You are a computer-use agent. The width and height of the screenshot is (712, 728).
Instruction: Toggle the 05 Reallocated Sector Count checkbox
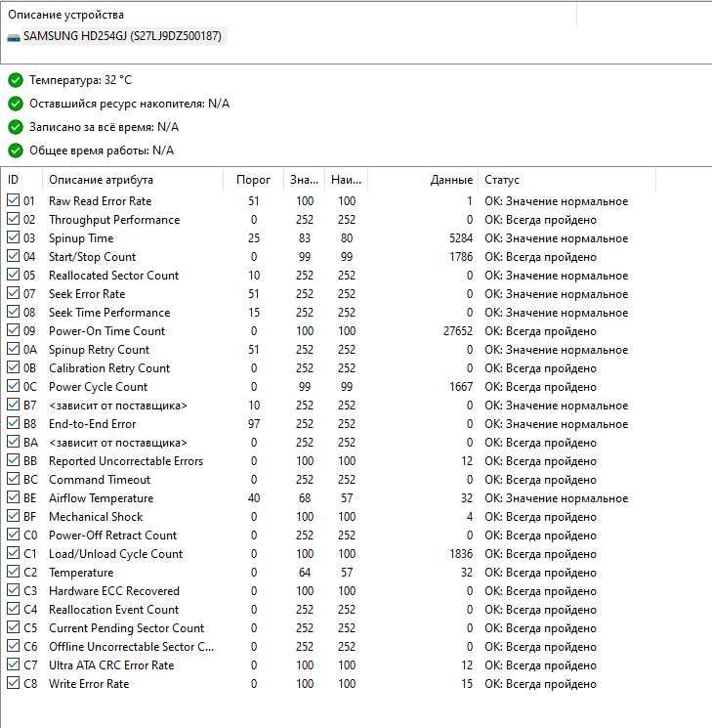[14, 275]
